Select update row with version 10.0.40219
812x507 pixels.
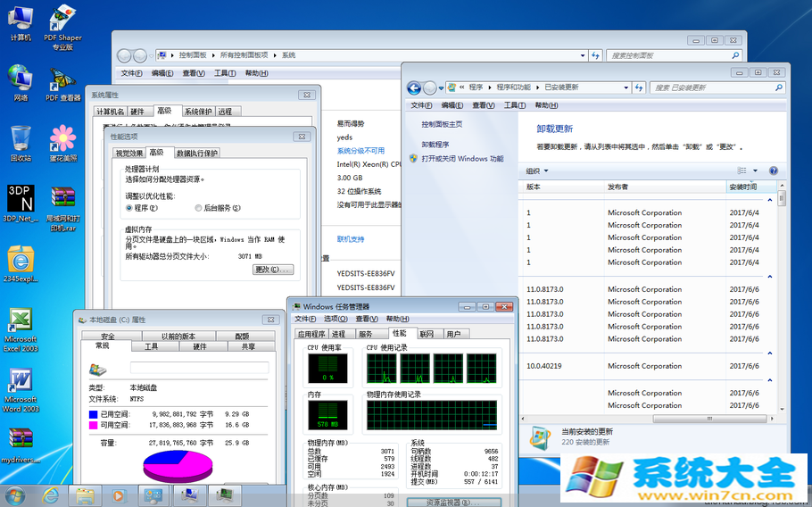[x=648, y=366]
